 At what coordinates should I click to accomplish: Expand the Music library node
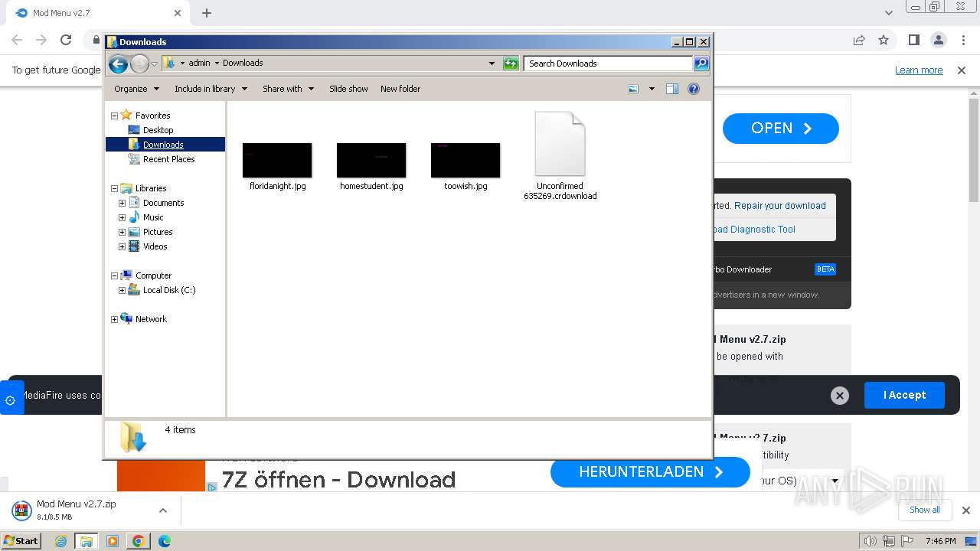[122, 217]
